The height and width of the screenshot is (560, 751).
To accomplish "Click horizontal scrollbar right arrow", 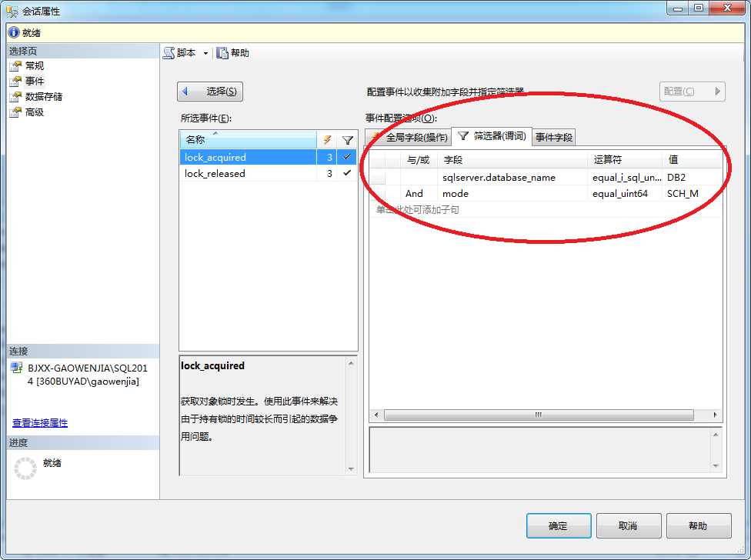I will (715, 415).
